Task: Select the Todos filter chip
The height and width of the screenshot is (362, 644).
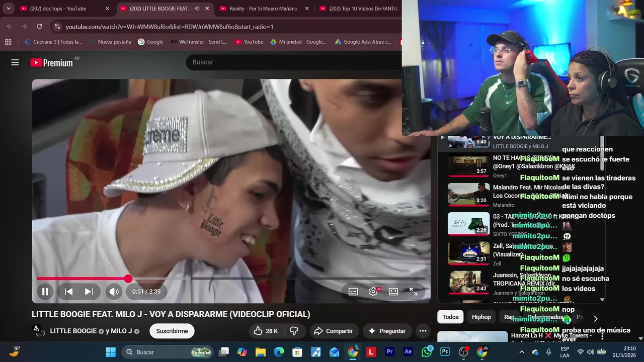Action: 450,317
